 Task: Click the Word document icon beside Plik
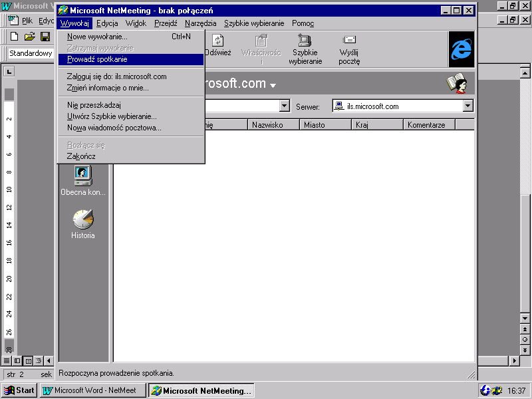pos(13,21)
